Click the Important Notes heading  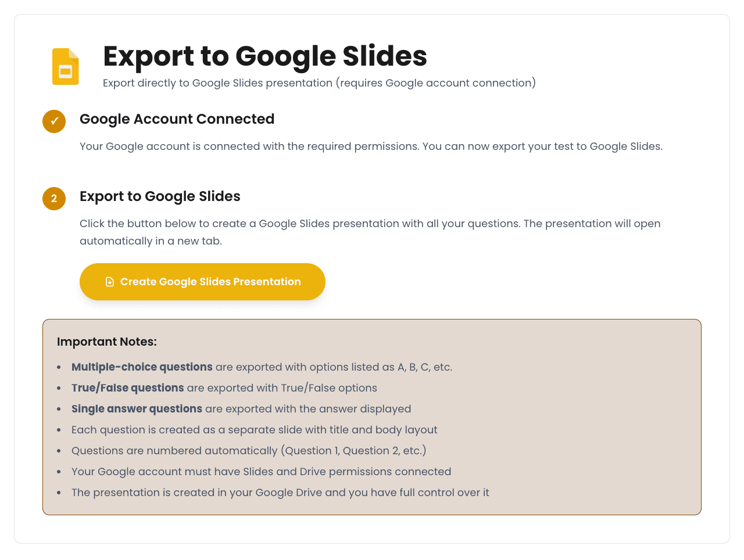(x=107, y=342)
